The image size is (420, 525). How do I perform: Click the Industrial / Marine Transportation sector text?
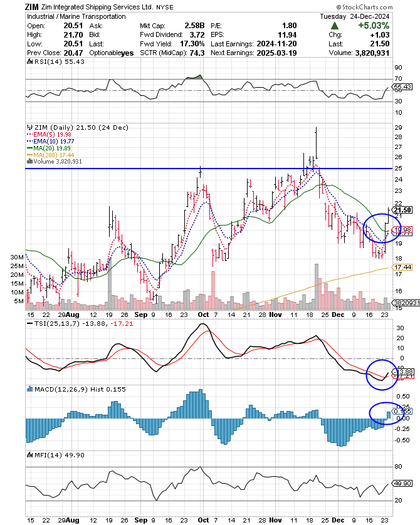76,16
